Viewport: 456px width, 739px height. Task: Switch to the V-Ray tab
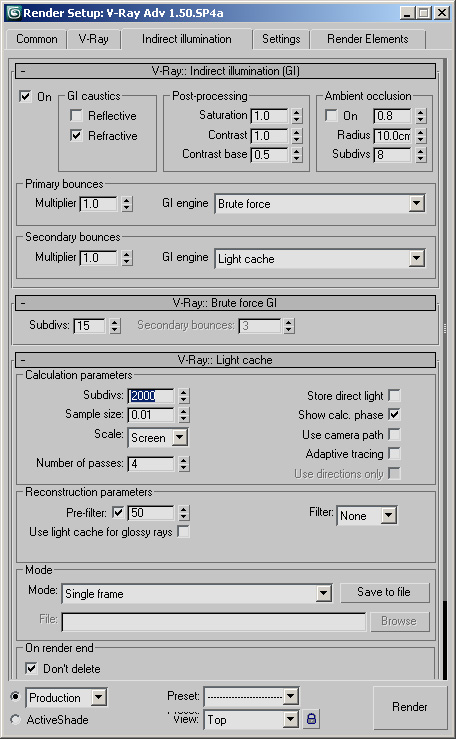tap(94, 39)
